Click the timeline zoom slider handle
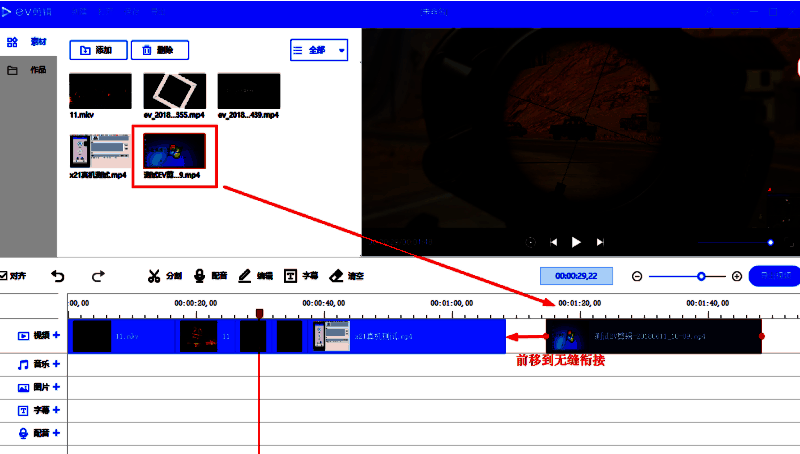This screenshot has height=454, width=800. coord(701,276)
